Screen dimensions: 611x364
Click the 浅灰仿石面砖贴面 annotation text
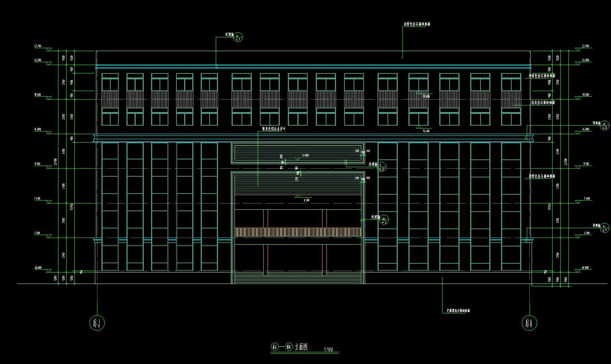coord(543,103)
